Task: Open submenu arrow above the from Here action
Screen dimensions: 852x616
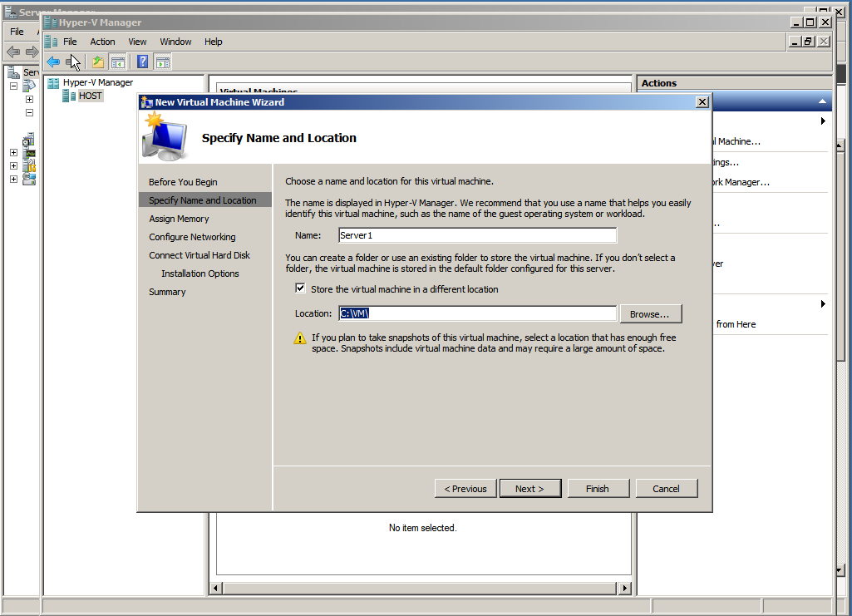Action: (x=823, y=303)
